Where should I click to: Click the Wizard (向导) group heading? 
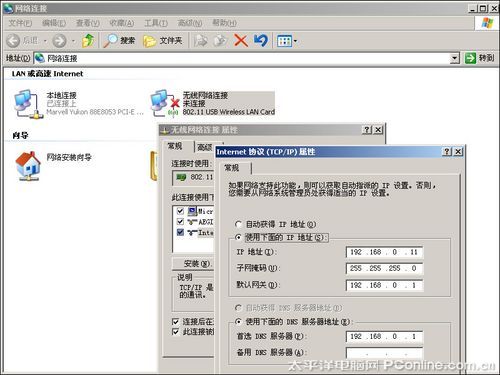click(20, 135)
